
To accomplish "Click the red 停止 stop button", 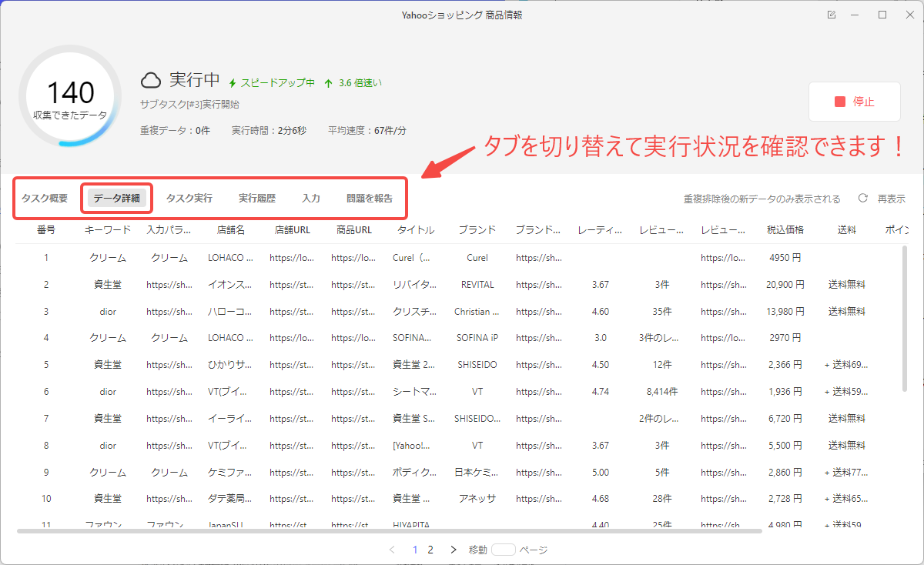I will coord(854,102).
